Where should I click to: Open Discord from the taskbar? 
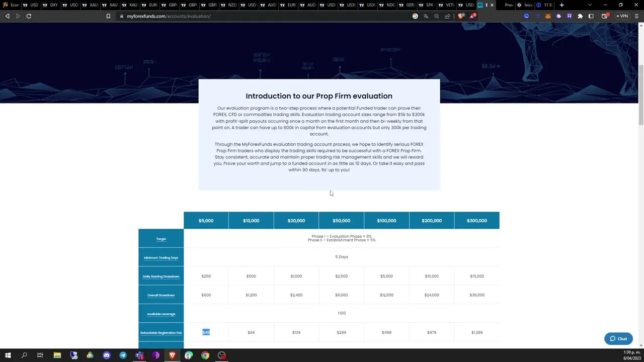(x=107, y=355)
